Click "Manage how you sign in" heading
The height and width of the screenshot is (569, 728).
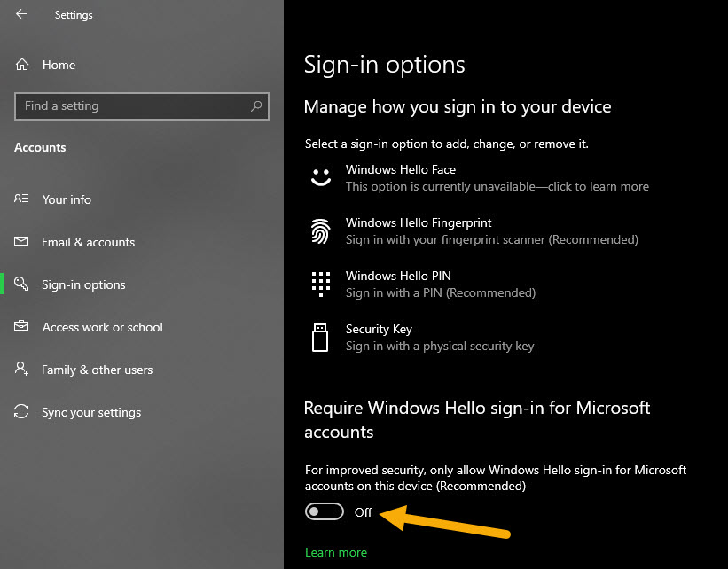[x=458, y=106]
